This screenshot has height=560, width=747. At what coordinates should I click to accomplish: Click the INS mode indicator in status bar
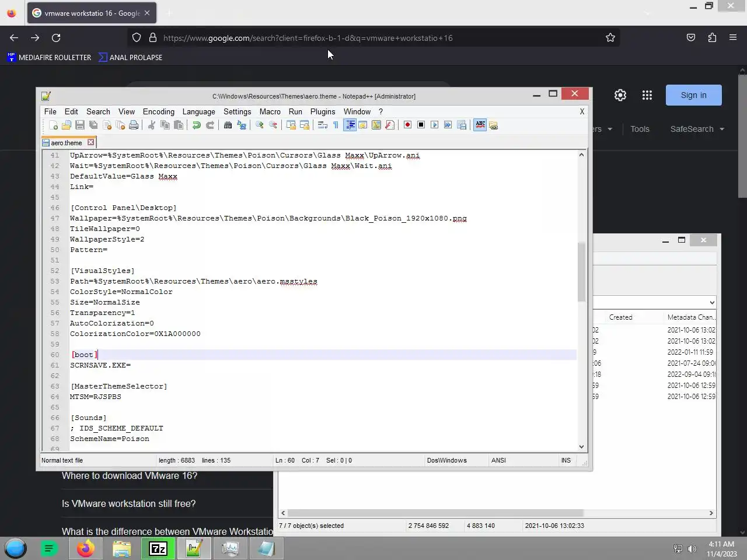pos(566,460)
